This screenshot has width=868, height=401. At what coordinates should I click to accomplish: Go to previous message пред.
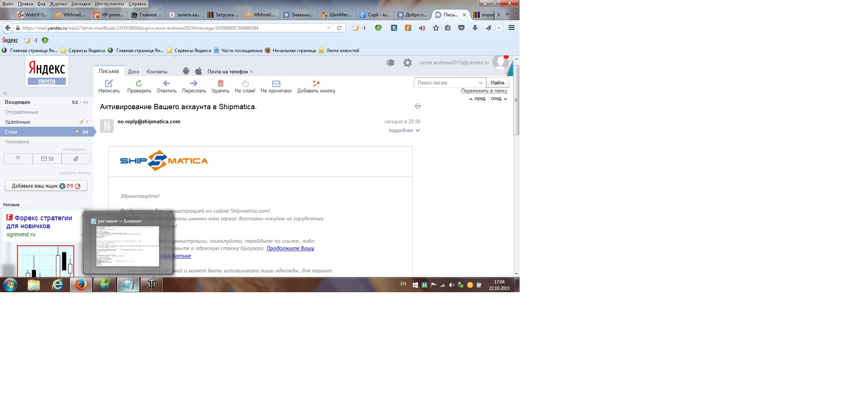click(478, 99)
